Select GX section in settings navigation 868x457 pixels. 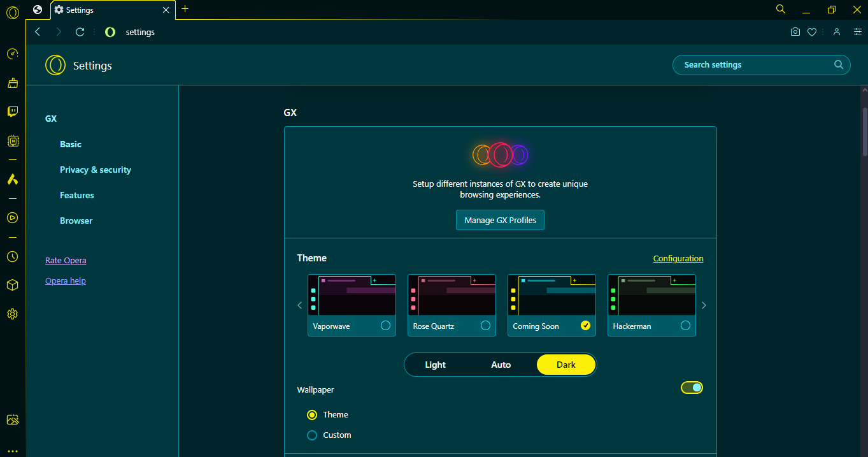pyautogui.click(x=51, y=119)
